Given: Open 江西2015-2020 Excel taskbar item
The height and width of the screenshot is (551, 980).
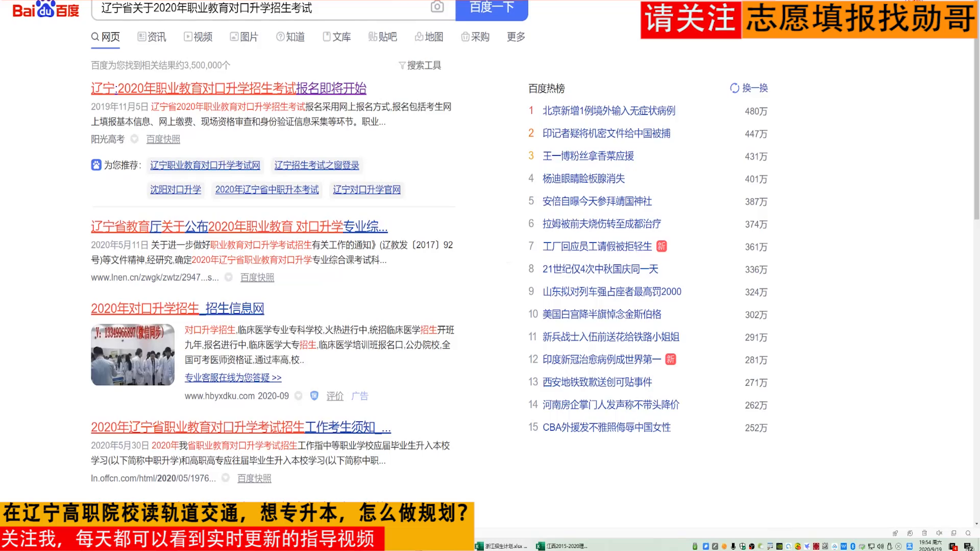Looking at the screenshot, I should pyautogui.click(x=562, y=546).
